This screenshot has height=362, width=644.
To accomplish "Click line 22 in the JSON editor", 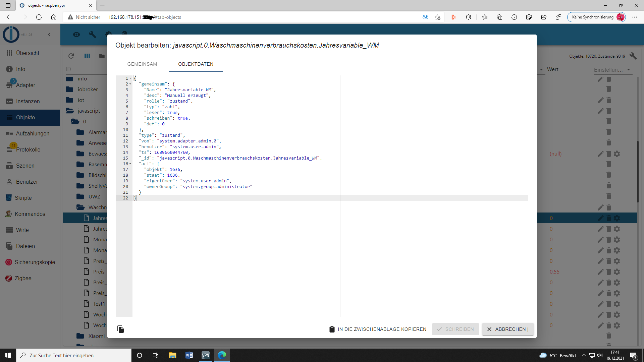I will pyautogui.click(x=235, y=198).
